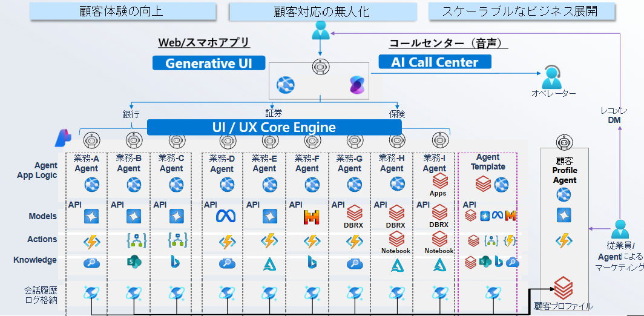644x316 pixels.
Task: Click the オペレーター label
Action: tap(554, 94)
